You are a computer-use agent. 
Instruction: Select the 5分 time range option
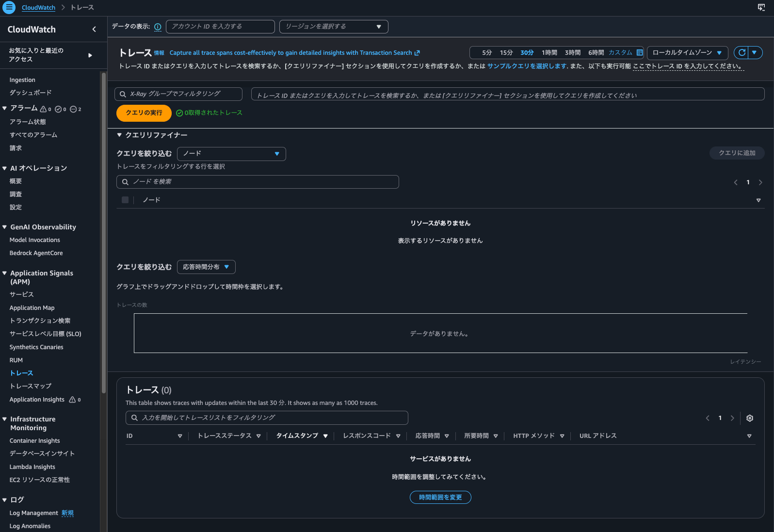487,52
